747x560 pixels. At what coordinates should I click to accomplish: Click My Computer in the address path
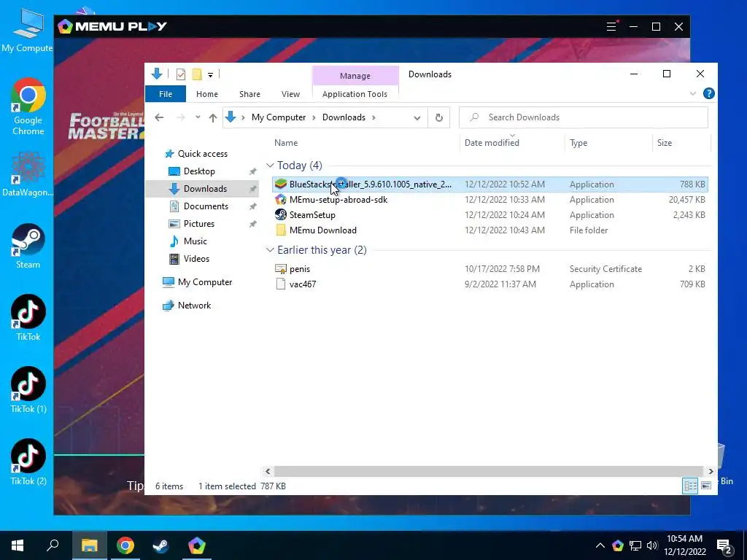(279, 117)
